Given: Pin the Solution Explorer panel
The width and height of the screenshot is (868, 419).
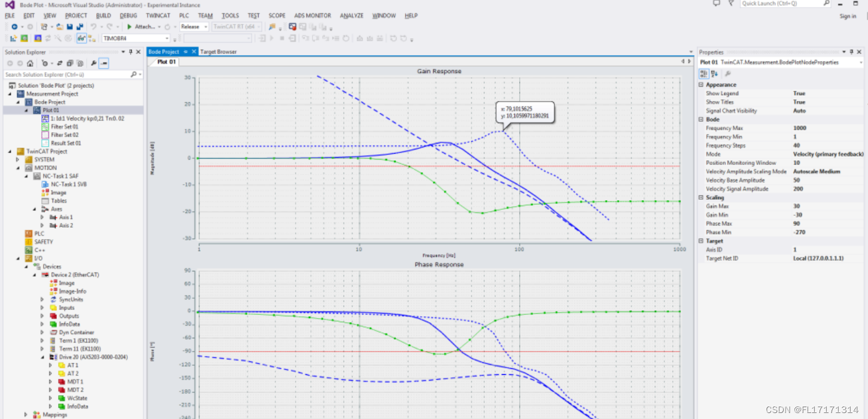Looking at the screenshot, I should point(131,52).
